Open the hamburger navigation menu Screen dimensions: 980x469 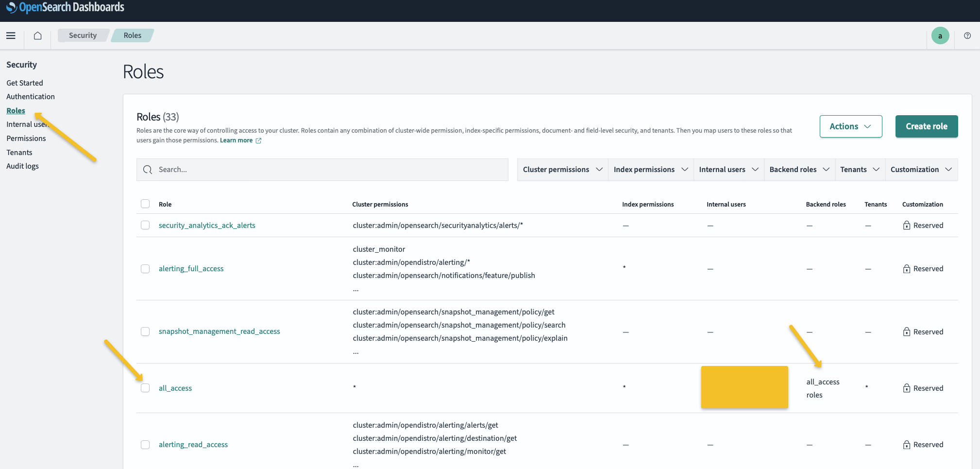click(11, 35)
